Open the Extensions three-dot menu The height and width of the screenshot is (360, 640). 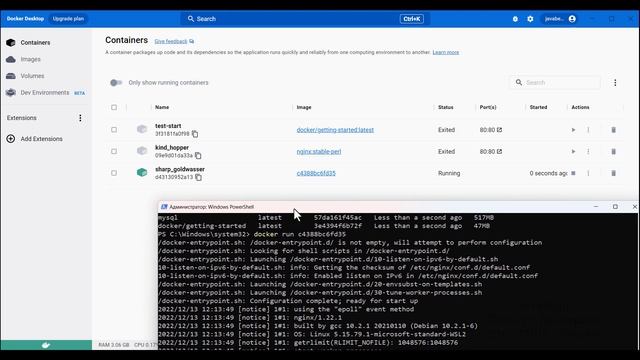[80, 118]
